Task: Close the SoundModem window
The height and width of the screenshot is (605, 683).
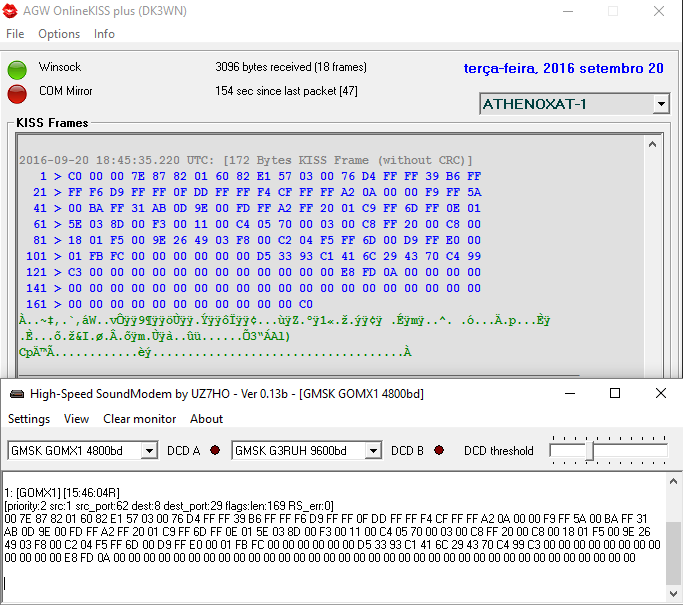Action: [x=661, y=394]
